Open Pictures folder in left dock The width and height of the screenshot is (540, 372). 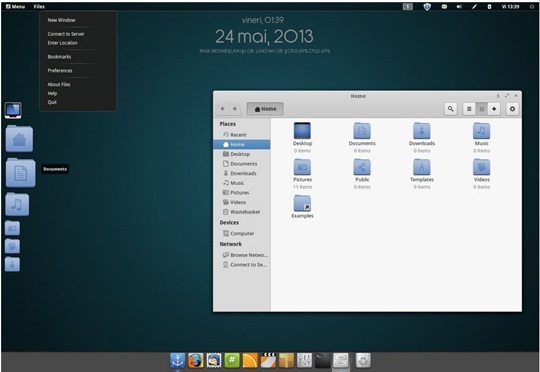click(x=12, y=228)
